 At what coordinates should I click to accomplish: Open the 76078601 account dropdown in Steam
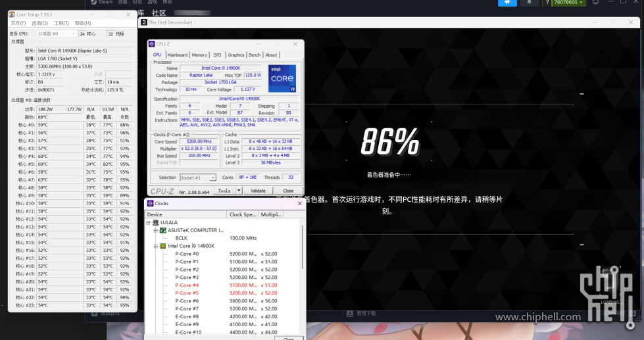(x=568, y=3)
